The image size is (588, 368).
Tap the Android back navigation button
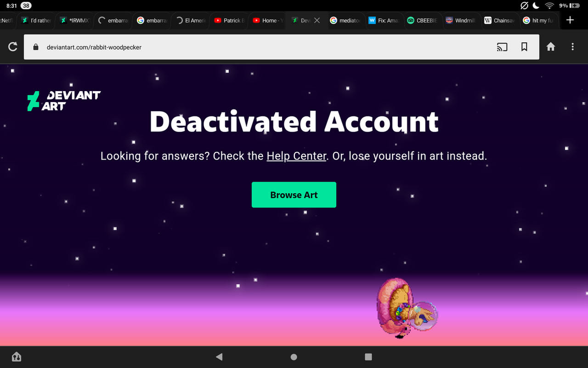(219, 356)
